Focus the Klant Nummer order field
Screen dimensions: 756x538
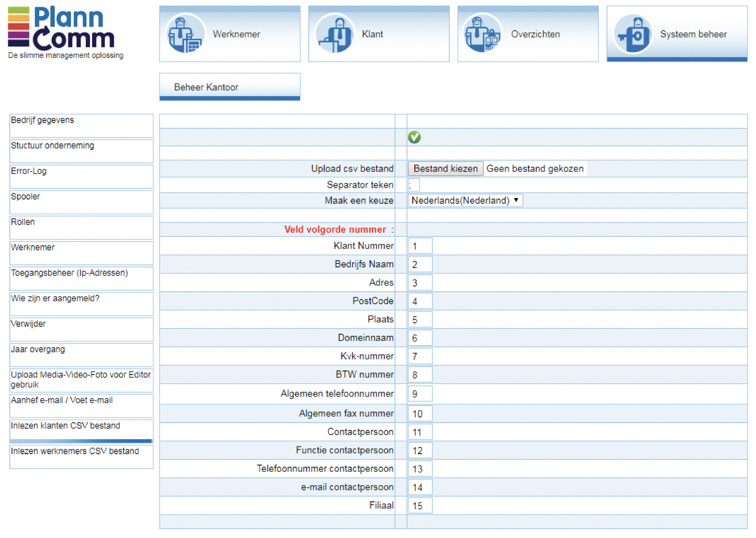[420, 246]
